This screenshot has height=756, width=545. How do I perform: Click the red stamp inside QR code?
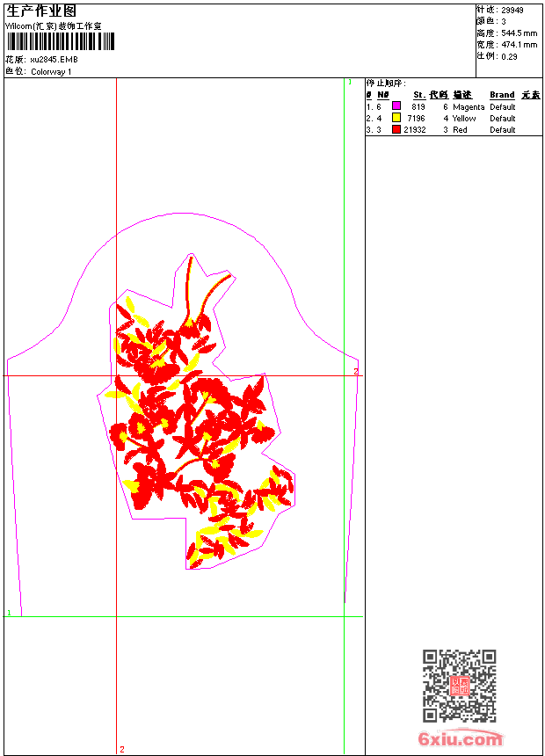[460, 686]
